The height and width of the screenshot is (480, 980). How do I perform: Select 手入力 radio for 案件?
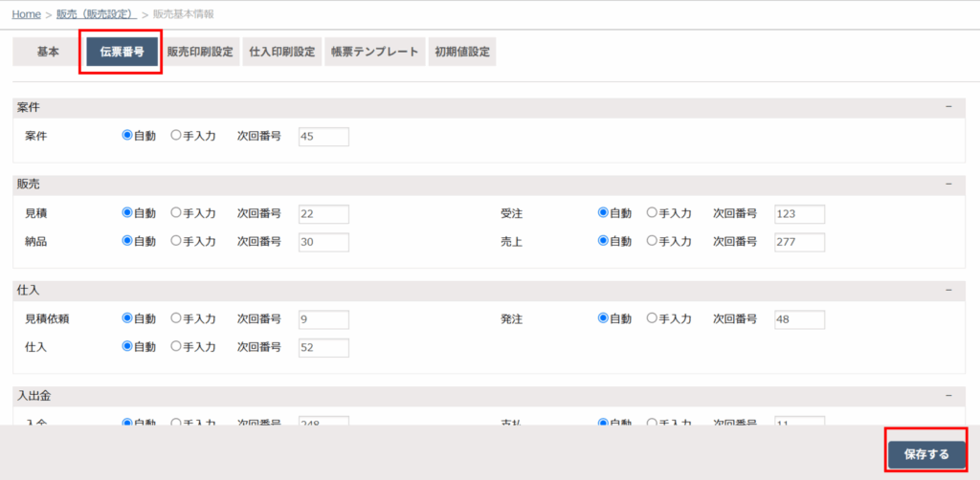pyautogui.click(x=175, y=136)
